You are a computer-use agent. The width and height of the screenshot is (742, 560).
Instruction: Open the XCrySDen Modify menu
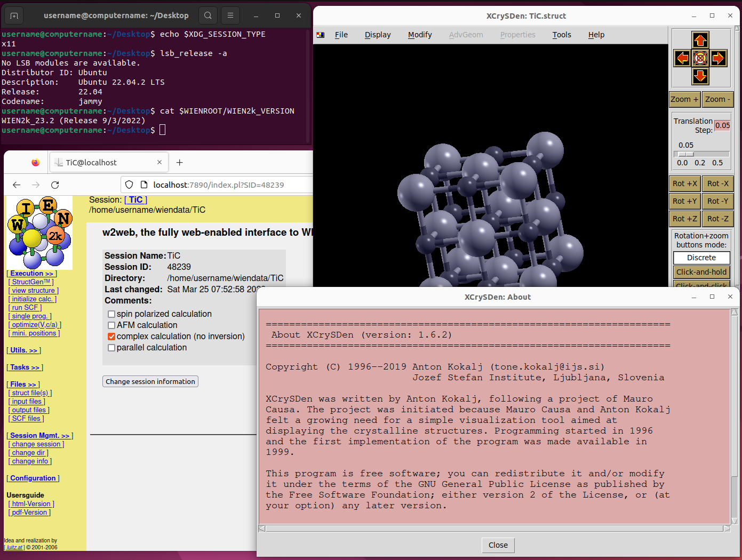point(420,35)
